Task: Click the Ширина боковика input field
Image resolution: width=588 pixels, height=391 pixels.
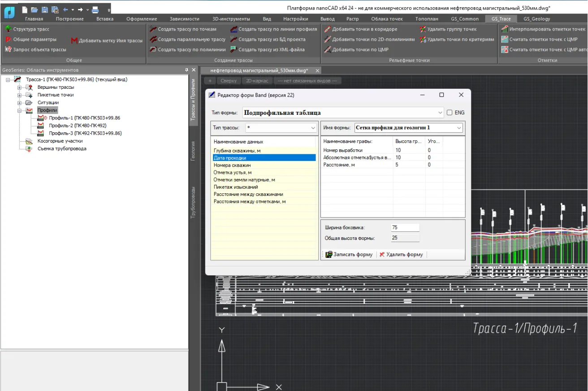Action: click(405, 228)
